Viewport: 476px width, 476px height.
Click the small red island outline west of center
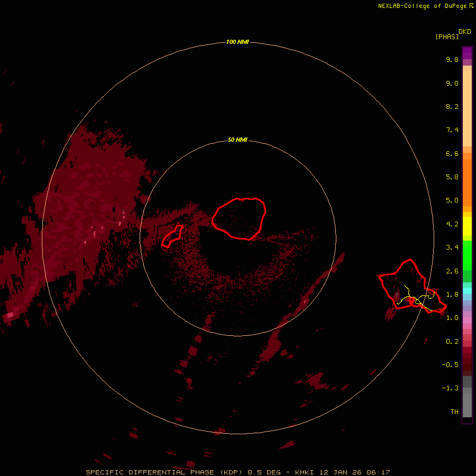[x=172, y=236]
